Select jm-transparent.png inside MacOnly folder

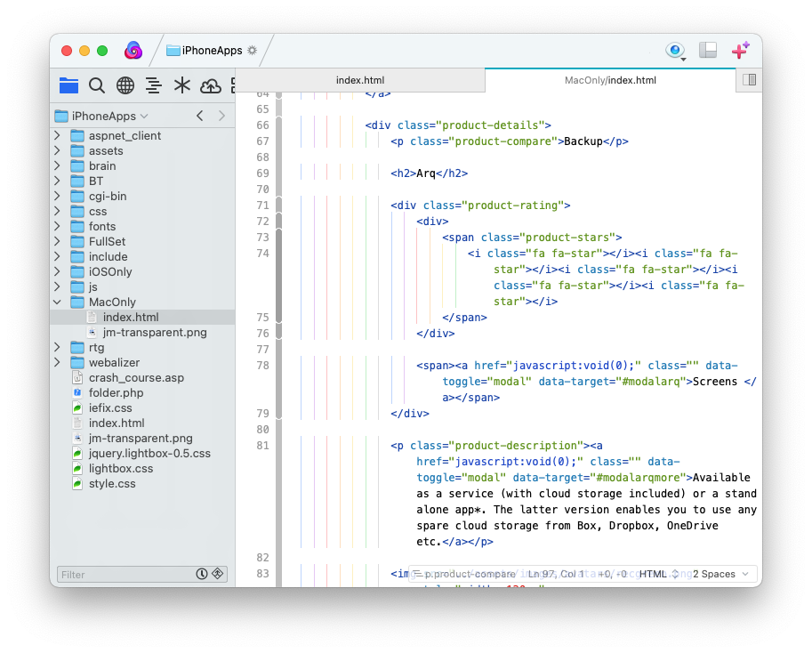tap(142, 332)
